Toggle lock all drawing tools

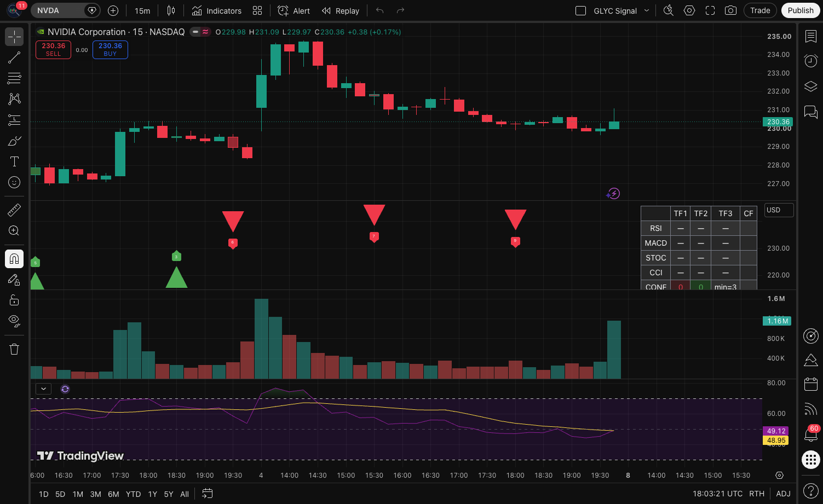(x=14, y=300)
